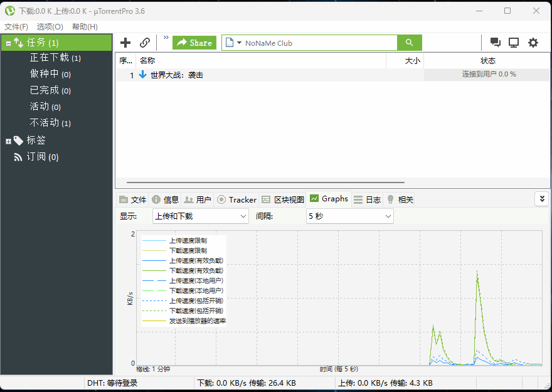Image resolution: width=552 pixels, height=392 pixels.
Task: Minimize the µTorrentPro window
Action: pos(479,11)
